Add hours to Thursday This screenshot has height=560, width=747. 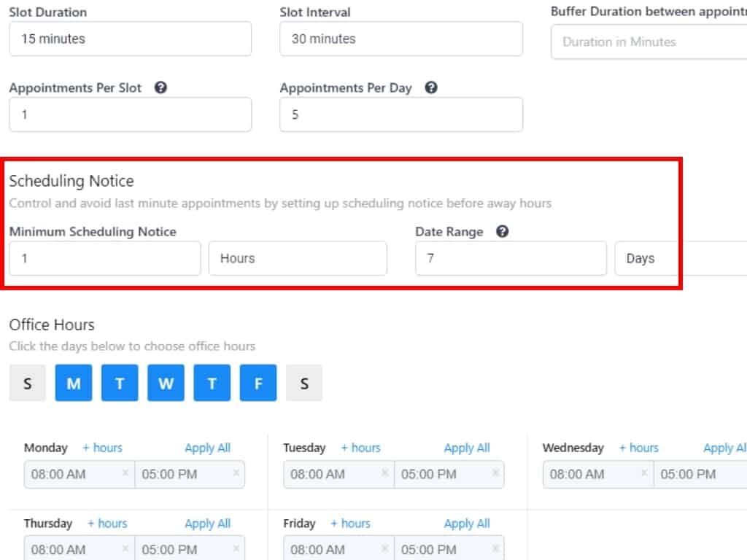click(x=107, y=524)
